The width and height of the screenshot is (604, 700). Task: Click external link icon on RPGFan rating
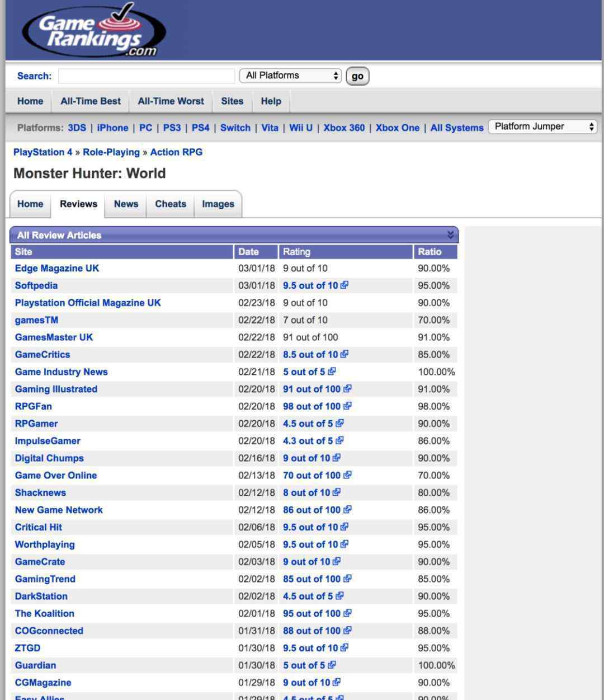pos(348,406)
